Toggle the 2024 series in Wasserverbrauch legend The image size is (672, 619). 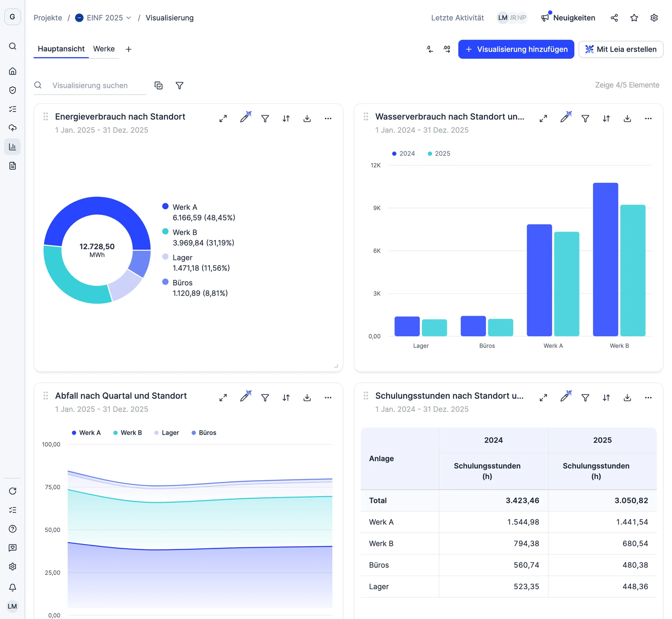click(403, 153)
